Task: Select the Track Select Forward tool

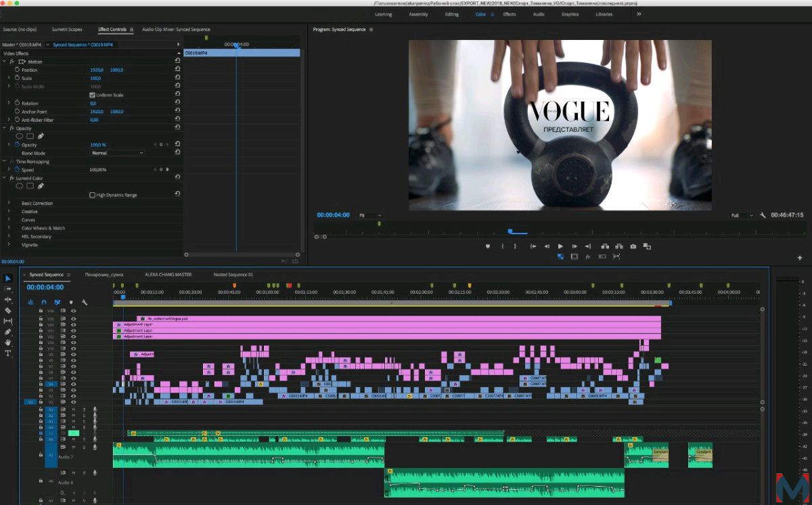Action: coord(8,289)
